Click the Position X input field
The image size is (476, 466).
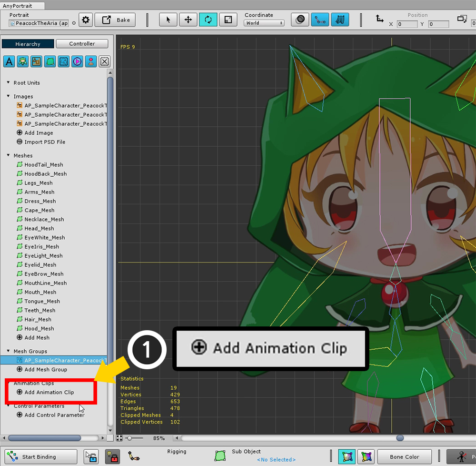click(x=407, y=24)
